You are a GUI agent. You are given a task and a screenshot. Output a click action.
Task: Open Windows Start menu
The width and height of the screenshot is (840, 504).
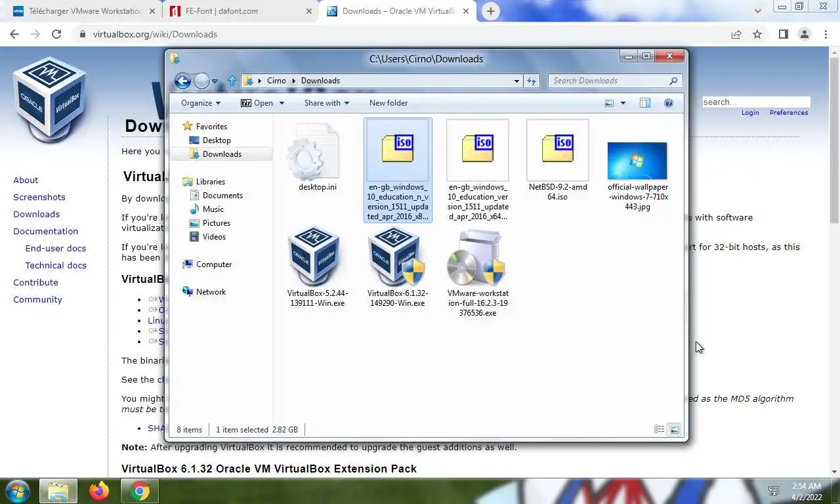pyautogui.click(x=17, y=491)
